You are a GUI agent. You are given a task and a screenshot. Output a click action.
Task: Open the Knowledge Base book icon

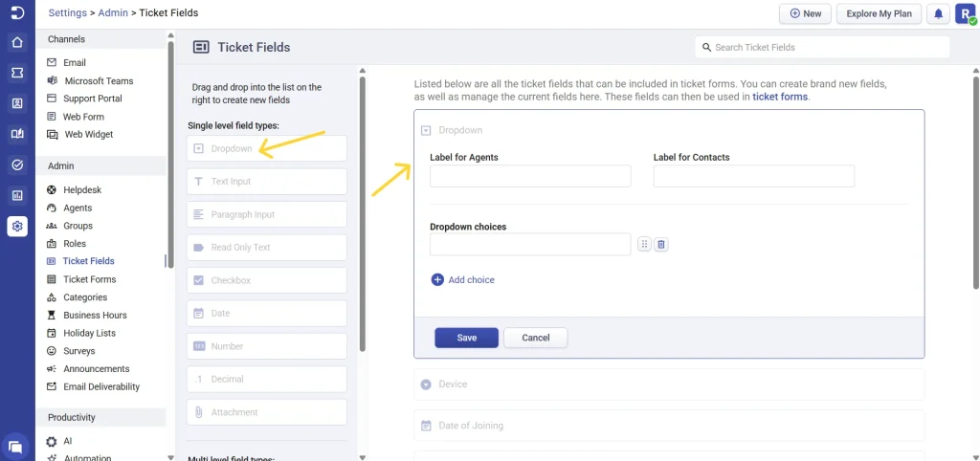click(17, 134)
